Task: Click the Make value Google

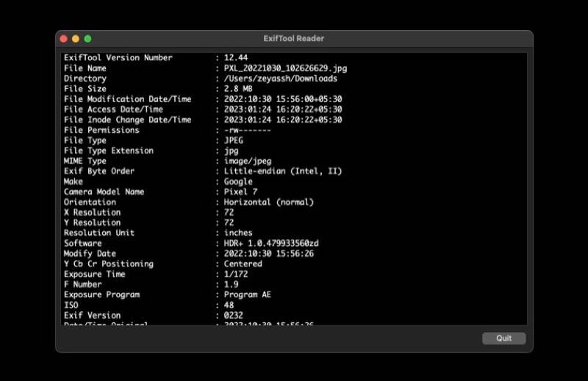Action: (x=238, y=182)
